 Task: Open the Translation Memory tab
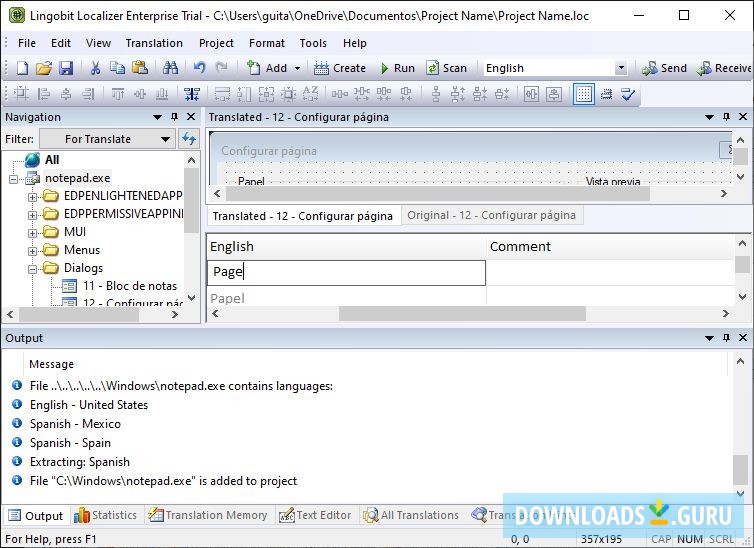(x=208, y=515)
